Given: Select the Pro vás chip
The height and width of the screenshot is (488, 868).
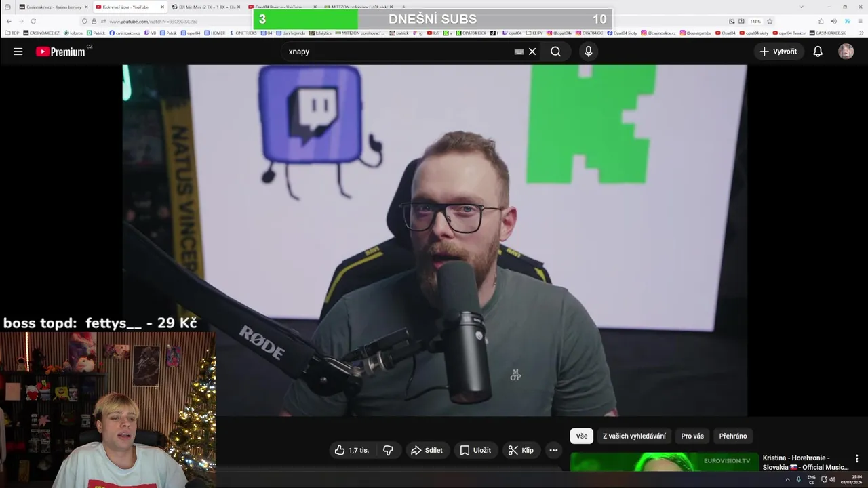Looking at the screenshot, I should click(x=692, y=436).
